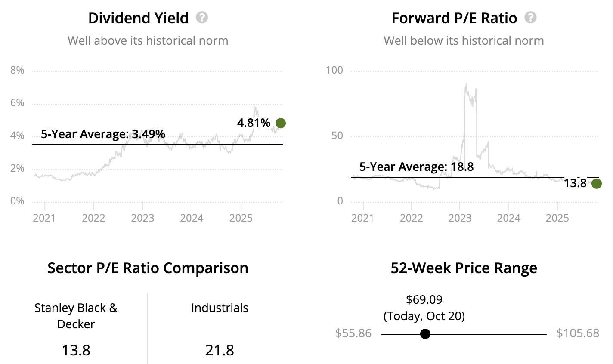The height and width of the screenshot is (364, 613).
Task: Click the 4.81% current yield label
Action: 254,123
